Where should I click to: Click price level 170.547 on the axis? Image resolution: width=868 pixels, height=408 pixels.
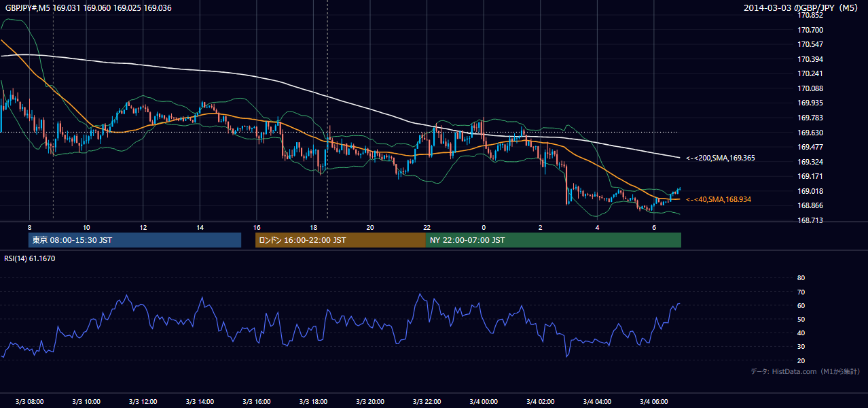(x=811, y=44)
